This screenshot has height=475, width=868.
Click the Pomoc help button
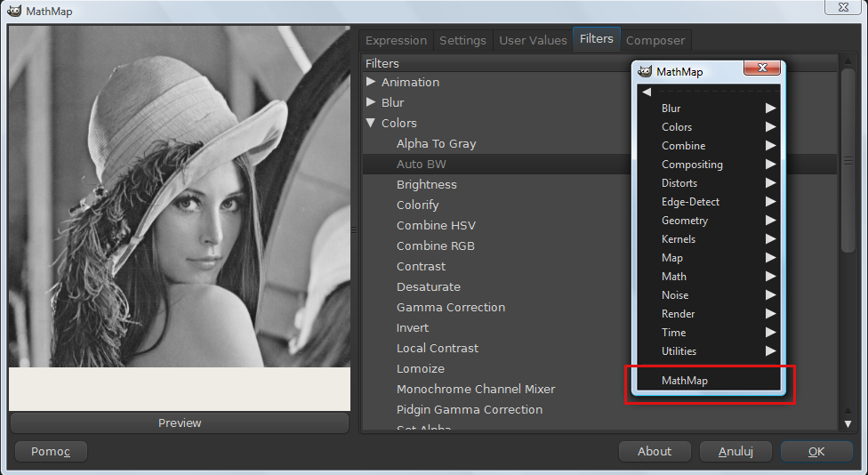click(x=51, y=452)
